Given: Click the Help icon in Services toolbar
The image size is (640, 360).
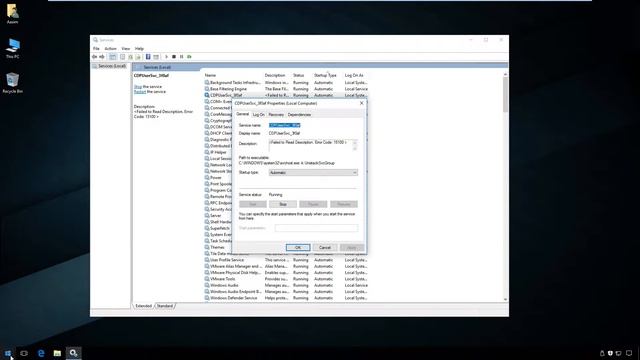Looking at the screenshot, I should pyautogui.click(x=148, y=57).
